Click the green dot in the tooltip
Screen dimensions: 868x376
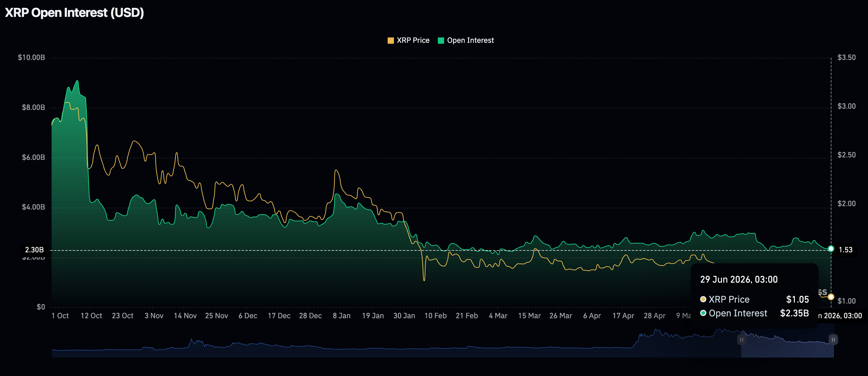703,313
